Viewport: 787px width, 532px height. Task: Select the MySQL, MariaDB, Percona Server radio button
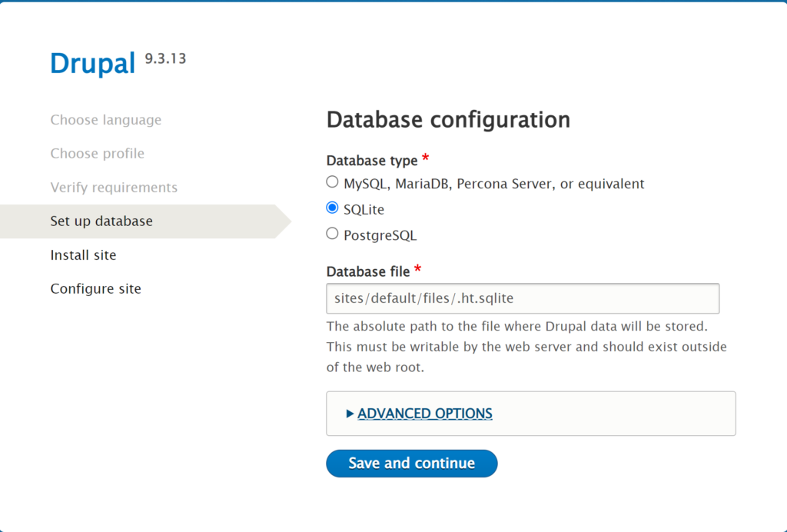tap(332, 182)
